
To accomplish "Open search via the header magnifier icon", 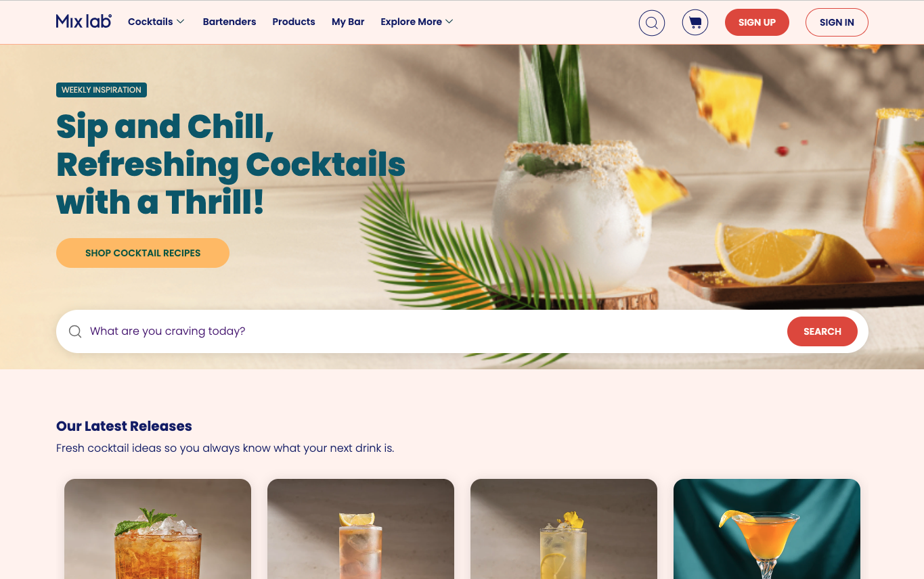I will (x=652, y=22).
